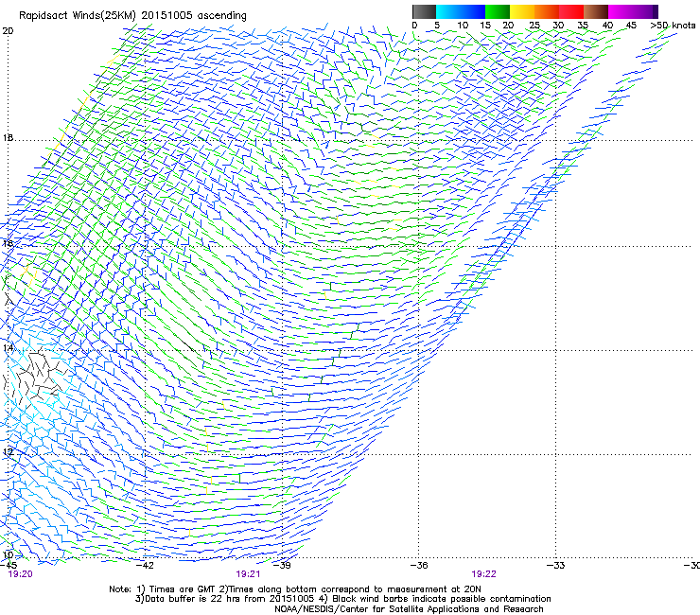Click the "45" label under the color legend
700x615 pixels.
(631, 26)
